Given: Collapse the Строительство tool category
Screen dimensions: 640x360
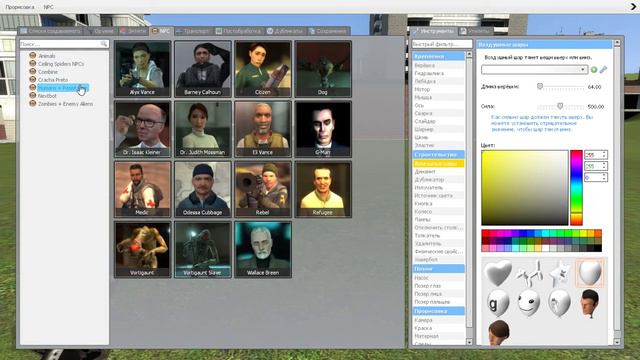Looking at the screenshot, I should pyautogui.click(x=438, y=155).
